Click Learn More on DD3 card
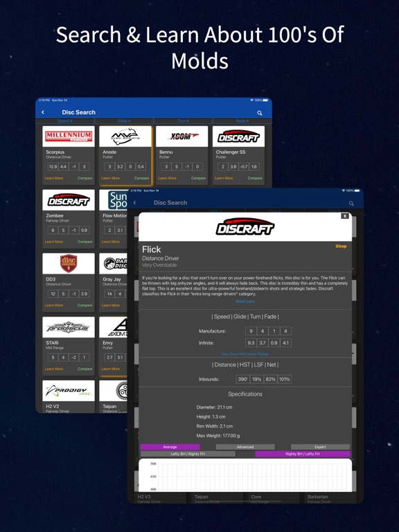This screenshot has width=399, height=532. [54, 305]
